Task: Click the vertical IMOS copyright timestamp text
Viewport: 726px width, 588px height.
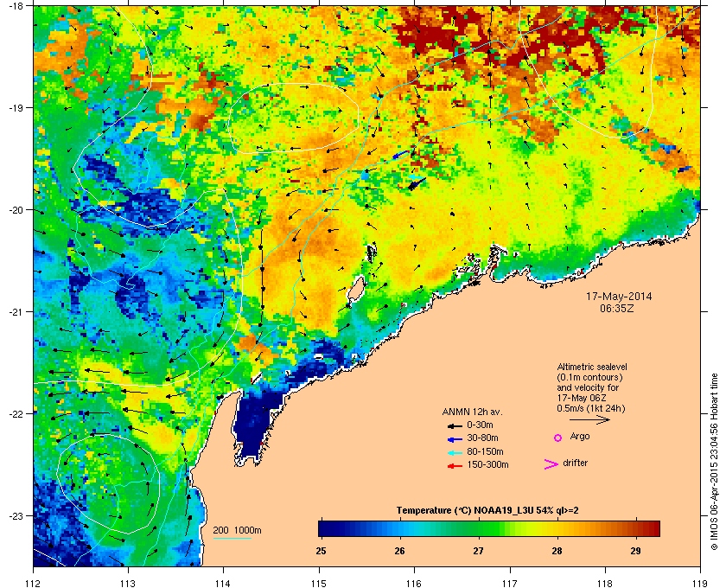Action: tap(714, 463)
